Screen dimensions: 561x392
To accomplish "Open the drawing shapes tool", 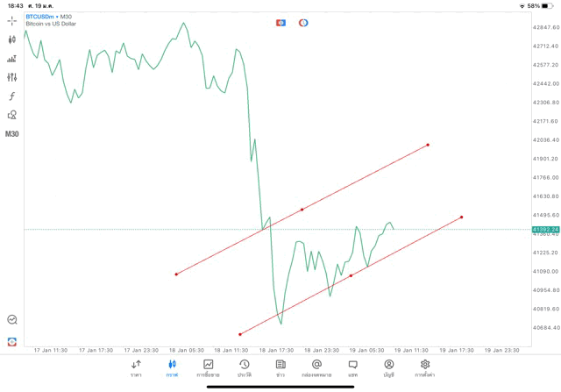I will 12,115.
